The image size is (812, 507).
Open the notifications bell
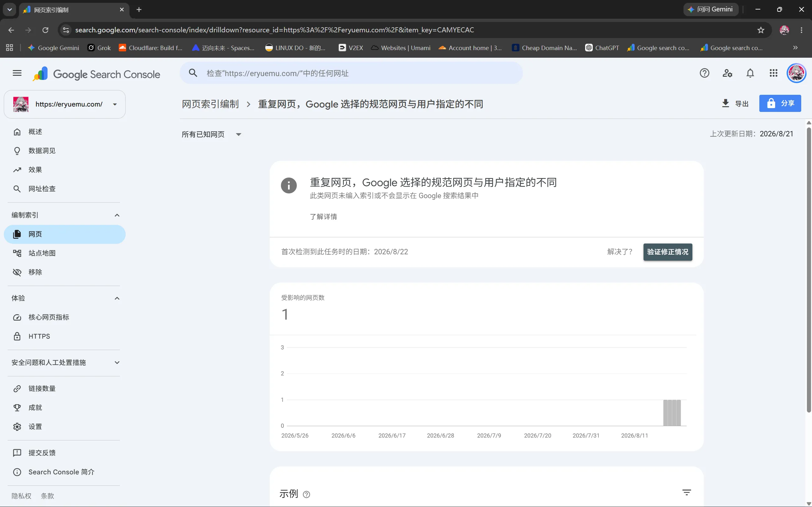[750, 73]
